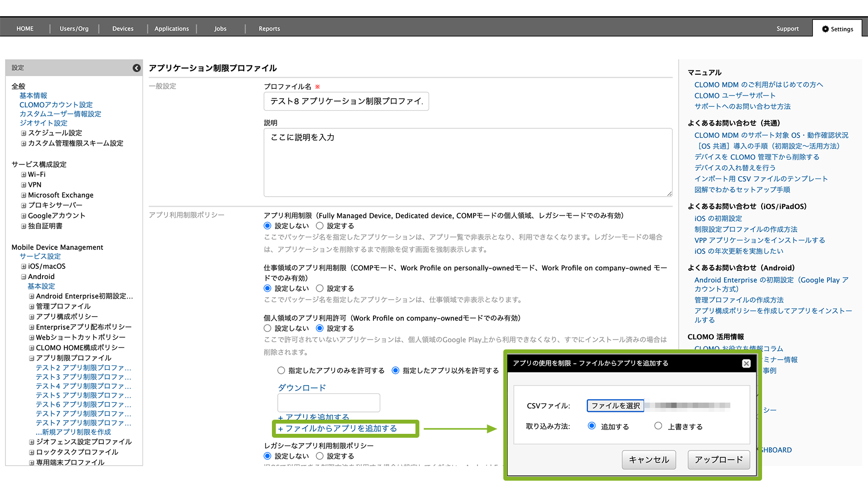Expand the iOS/macOS tree node

pyautogui.click(x=23, y=266)
